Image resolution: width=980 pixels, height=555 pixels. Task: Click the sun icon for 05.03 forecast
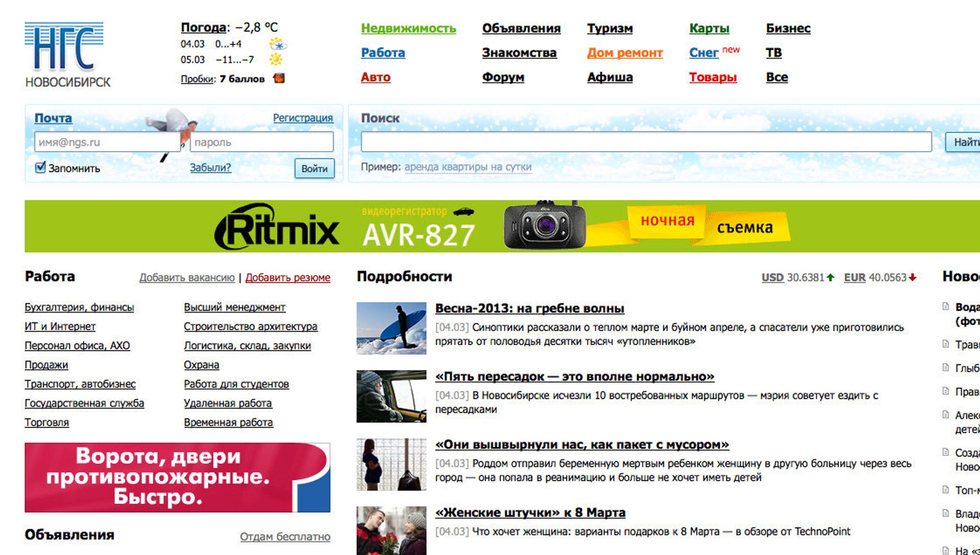coord(276,60)
